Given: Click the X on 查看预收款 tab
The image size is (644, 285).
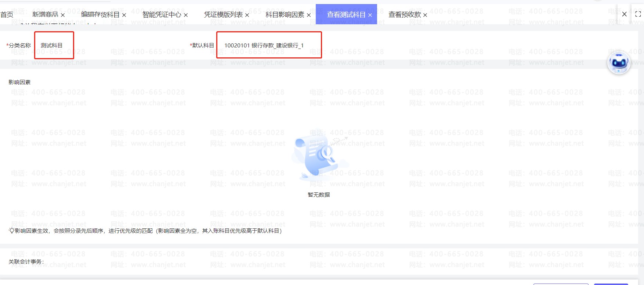Looking at the screenshot, I should 425,15.
